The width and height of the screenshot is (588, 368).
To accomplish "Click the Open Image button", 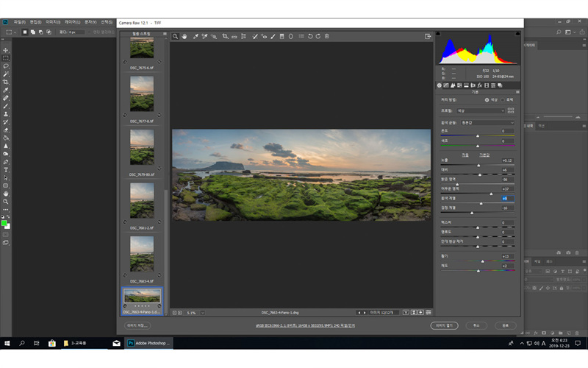I will coord(444,325).
